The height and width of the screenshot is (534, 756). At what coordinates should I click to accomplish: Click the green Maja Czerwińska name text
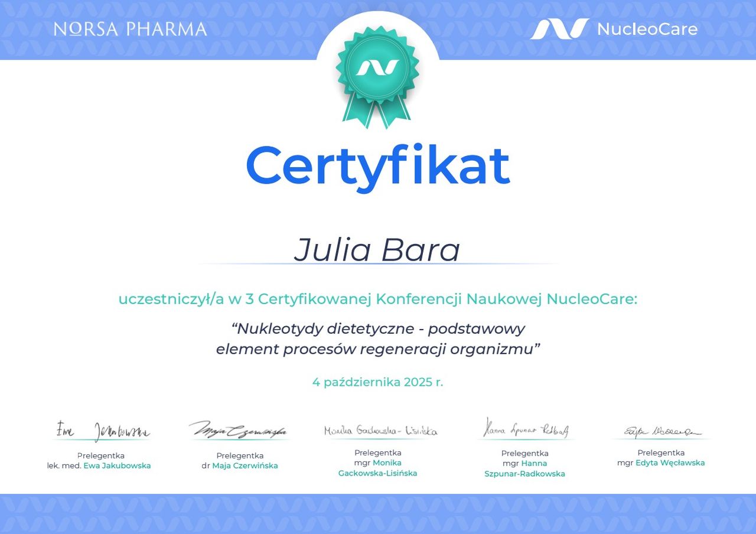(x=245, y=465)
